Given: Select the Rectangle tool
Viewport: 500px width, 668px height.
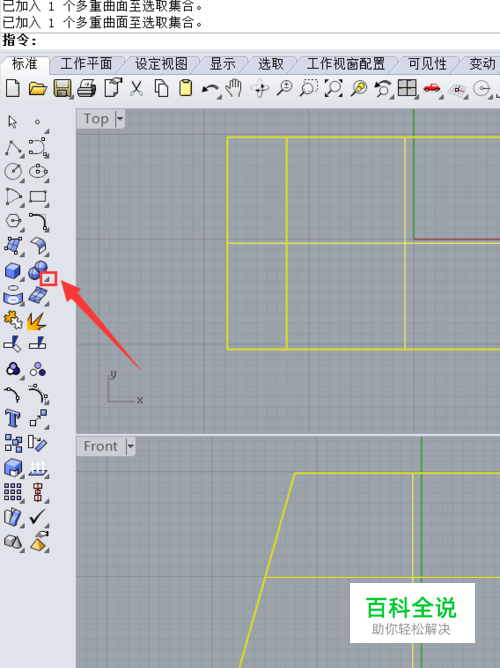Looking at the screenshot, I should click(38, 197).
